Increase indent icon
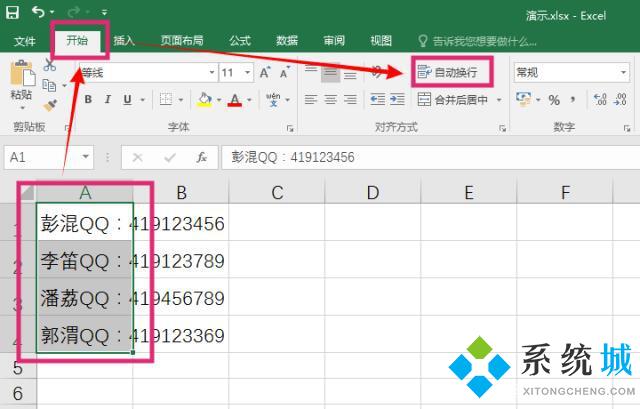Screen dimensions: 640x409 (x=397, y=99)
